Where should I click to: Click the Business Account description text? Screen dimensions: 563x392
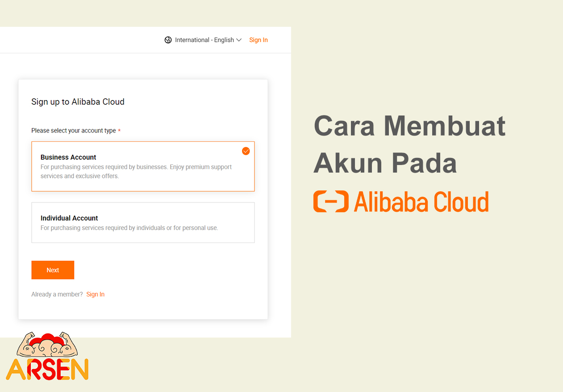[x=136, y=172]
